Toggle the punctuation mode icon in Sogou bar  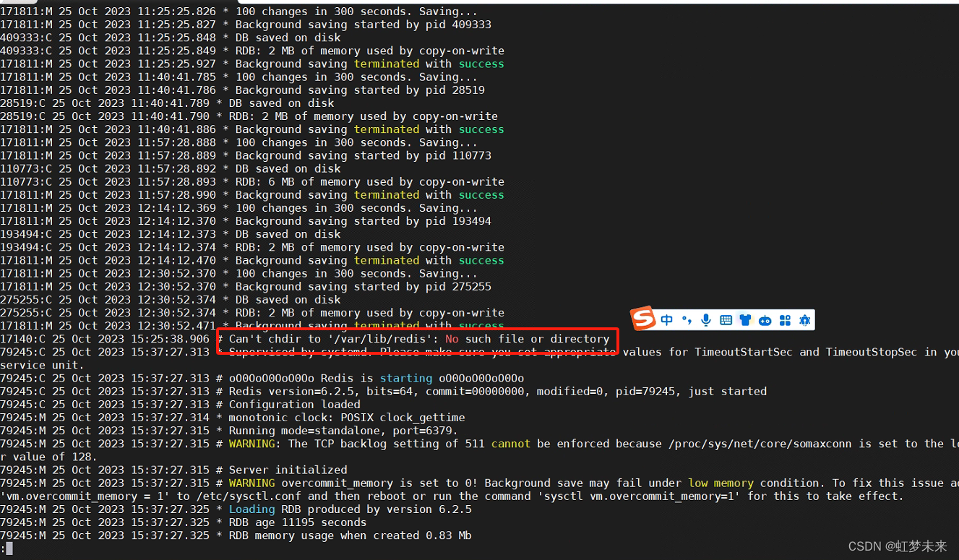[687, 320]
